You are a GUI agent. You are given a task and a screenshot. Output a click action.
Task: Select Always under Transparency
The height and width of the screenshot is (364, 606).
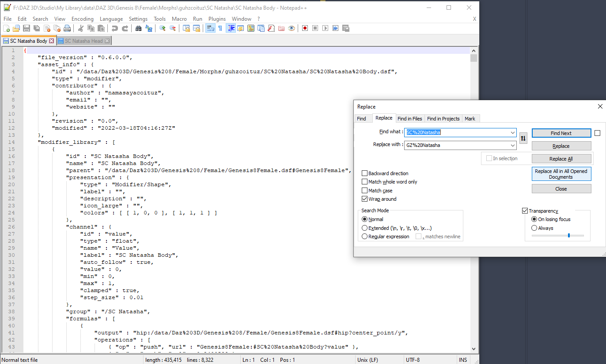tap(534, 228)
